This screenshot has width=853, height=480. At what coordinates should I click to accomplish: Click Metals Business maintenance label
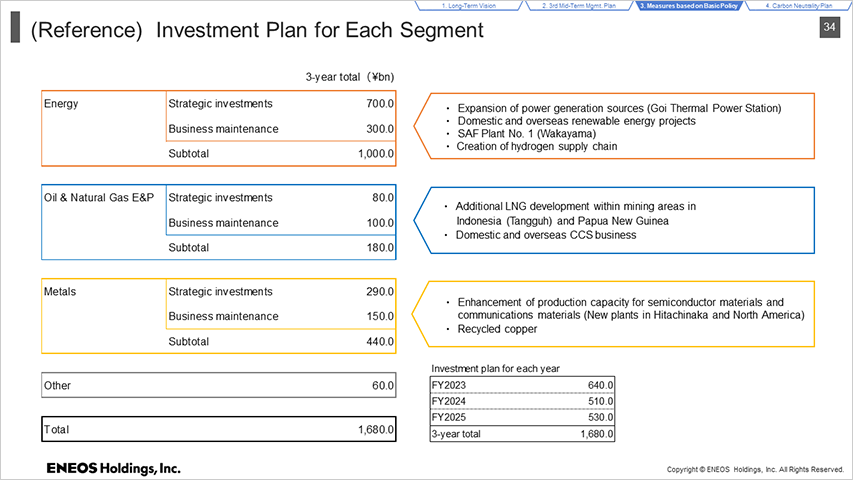point(223,316)
